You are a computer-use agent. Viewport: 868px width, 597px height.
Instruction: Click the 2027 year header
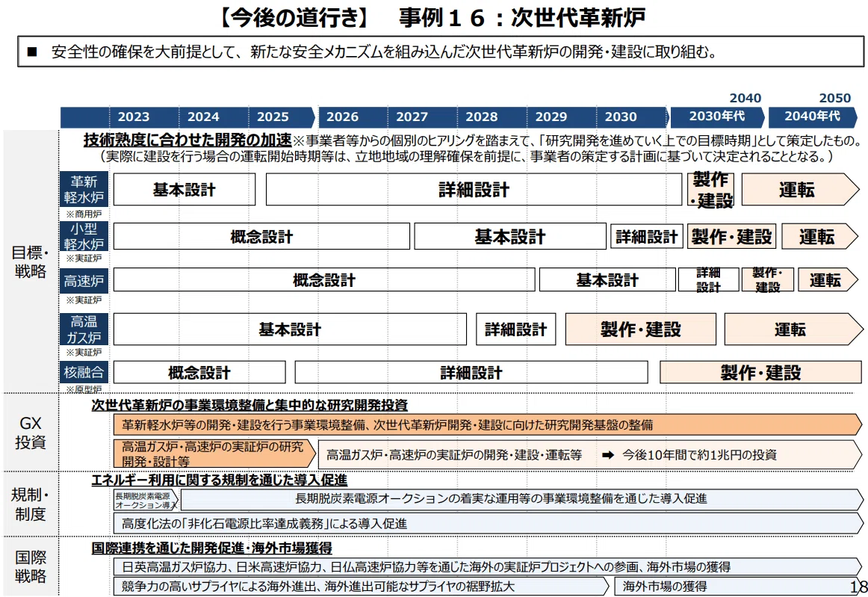click(x=412, y=117)
